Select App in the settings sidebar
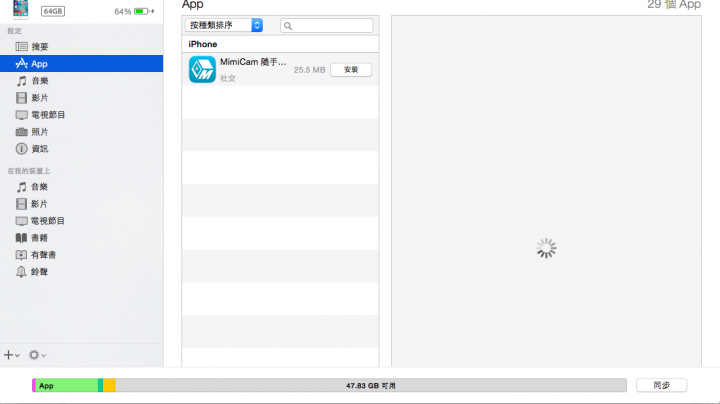720x404 pixels. (81, 63)
